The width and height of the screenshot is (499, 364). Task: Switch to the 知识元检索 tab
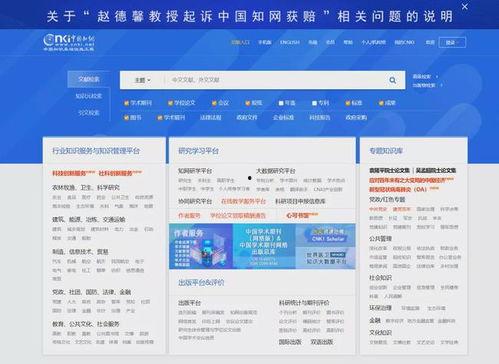(89, 96)
